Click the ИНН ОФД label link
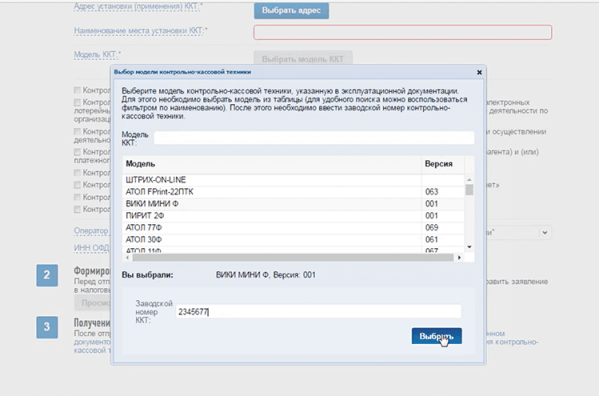 [91, 248]
